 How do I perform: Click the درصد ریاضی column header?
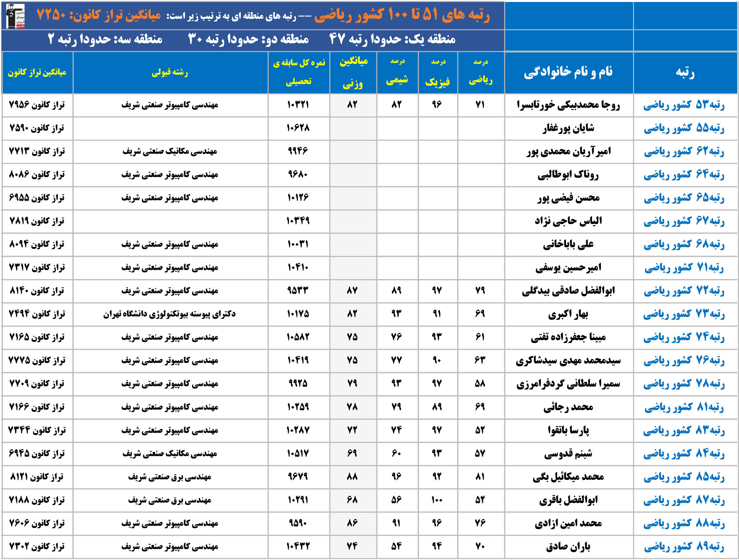click(480, 72)
